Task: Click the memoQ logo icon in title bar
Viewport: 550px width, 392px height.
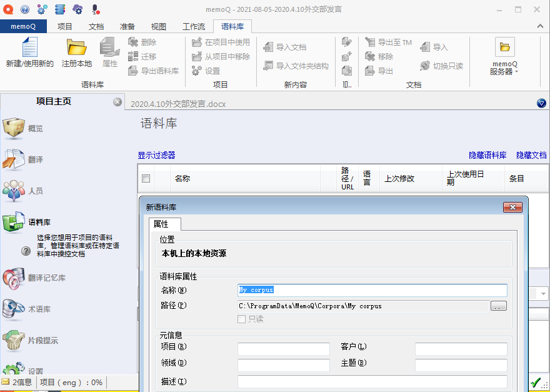Action: 7,9
